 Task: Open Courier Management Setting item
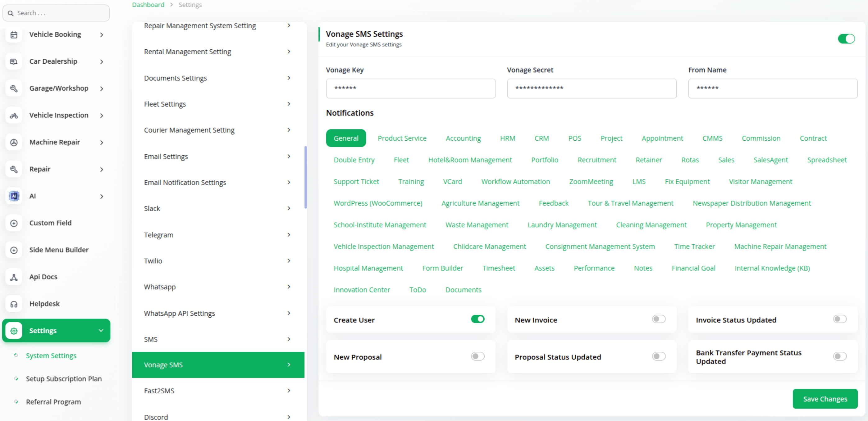tap(218, 130)
